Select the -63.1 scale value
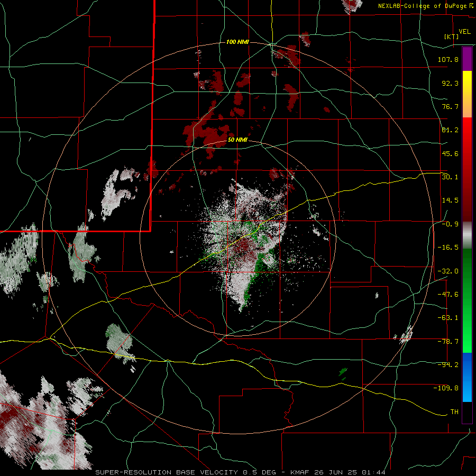 (448, 318)
